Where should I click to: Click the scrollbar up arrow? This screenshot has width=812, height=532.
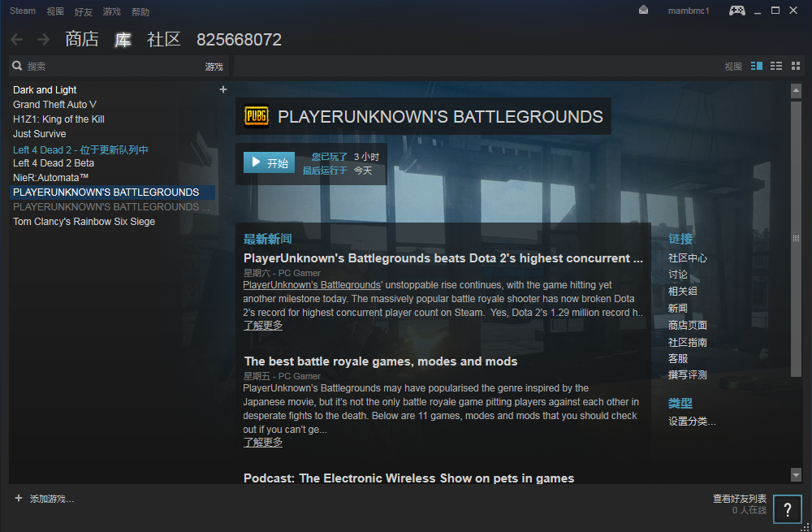(796, 91)
